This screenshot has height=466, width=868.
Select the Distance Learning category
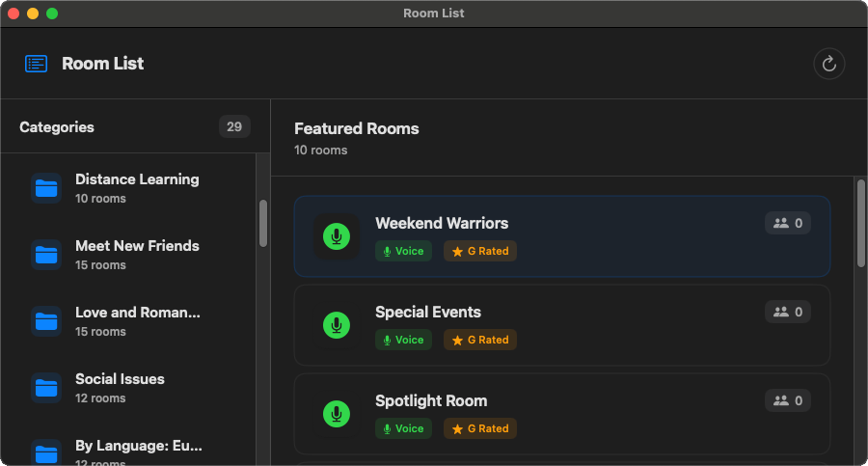pos(128,188)
